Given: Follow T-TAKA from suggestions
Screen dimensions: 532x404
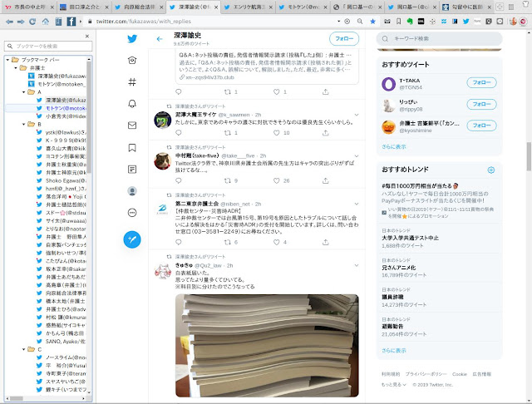Looking at the screenshot, I should click(481, 82).
